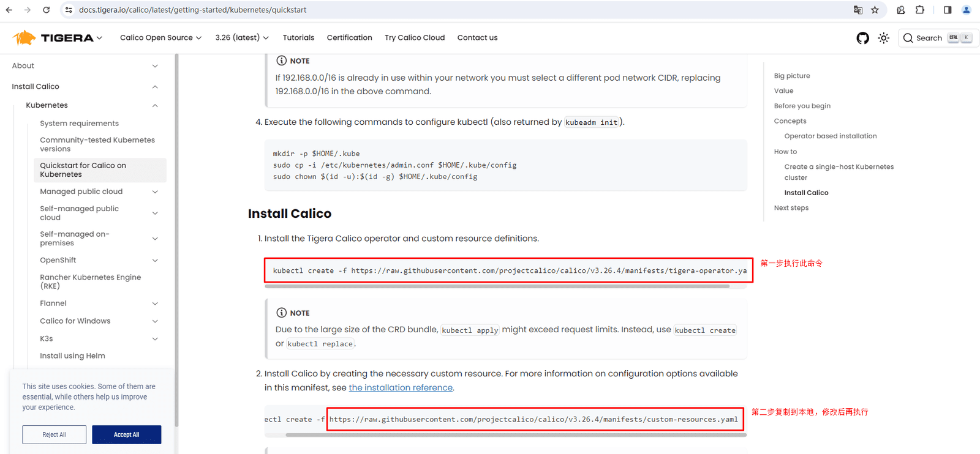Go back with browser back arrow

click(x=9, y=10)
